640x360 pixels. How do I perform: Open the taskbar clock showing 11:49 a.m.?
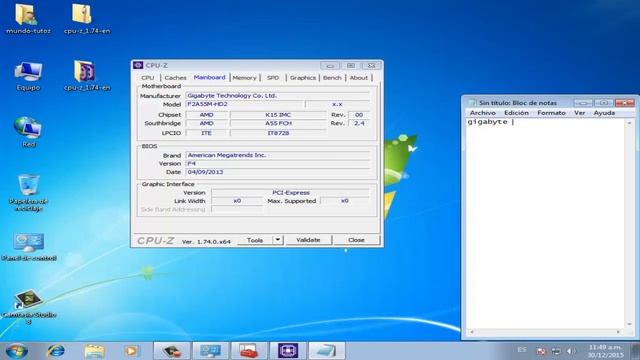[x=606, y=351]
